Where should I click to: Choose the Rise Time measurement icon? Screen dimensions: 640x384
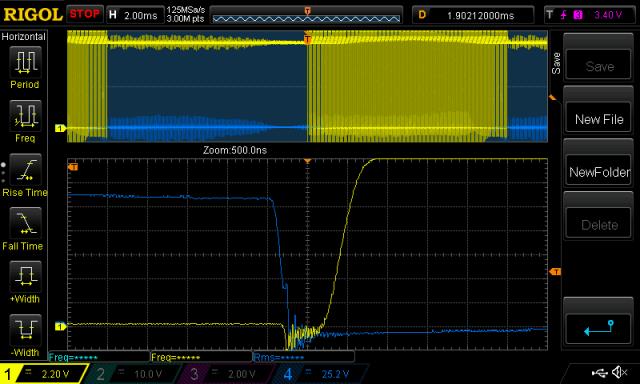(x=25, y=169)
